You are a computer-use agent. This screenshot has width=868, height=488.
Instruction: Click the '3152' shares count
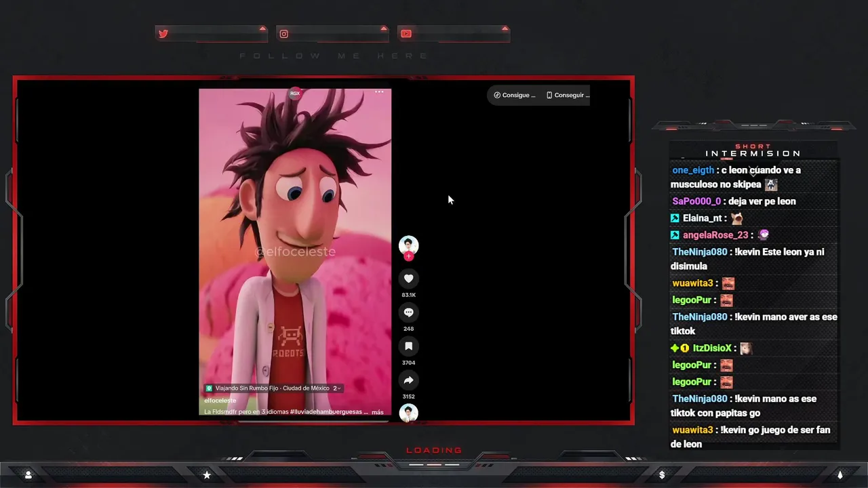(408, 396)
